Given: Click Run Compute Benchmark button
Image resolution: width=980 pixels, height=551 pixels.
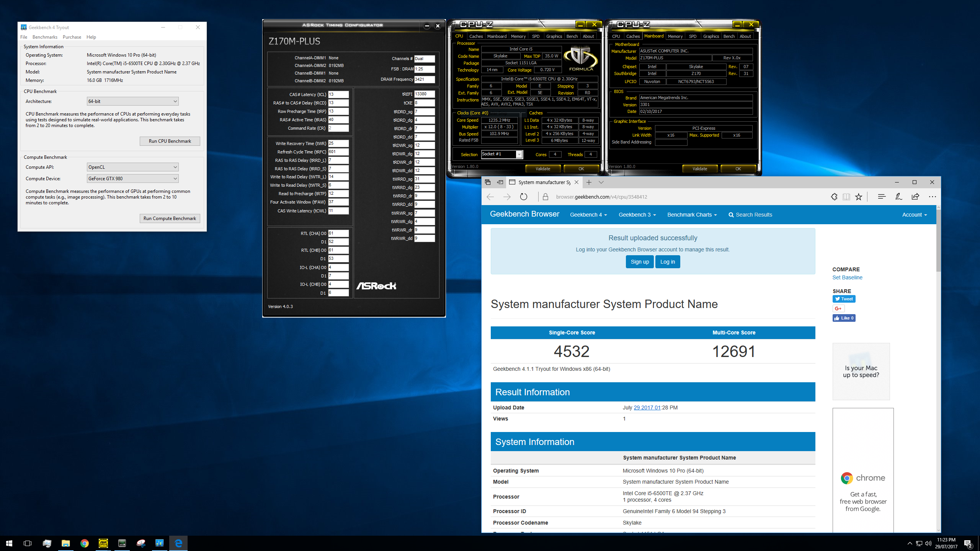Looking at the screenshot, I should point(170,218).
